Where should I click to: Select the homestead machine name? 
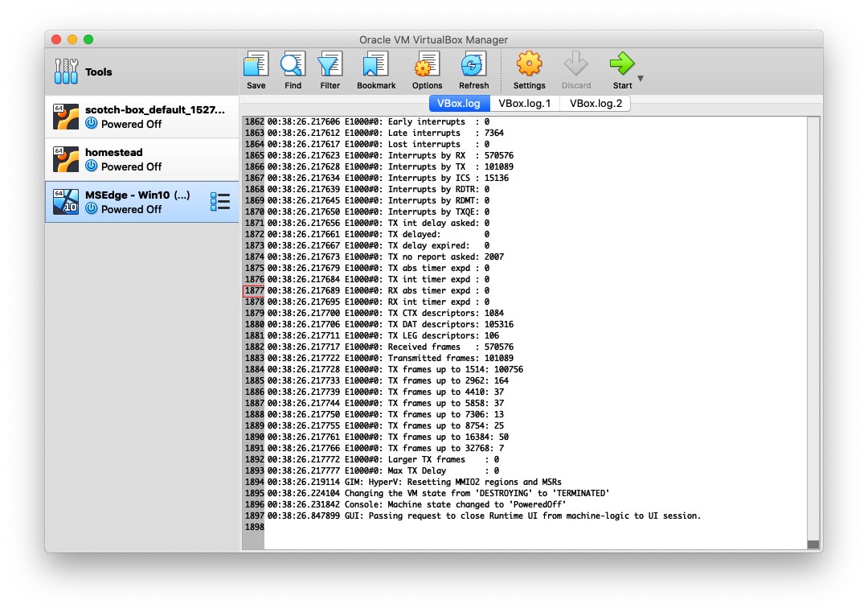click(x=114, y=152)
